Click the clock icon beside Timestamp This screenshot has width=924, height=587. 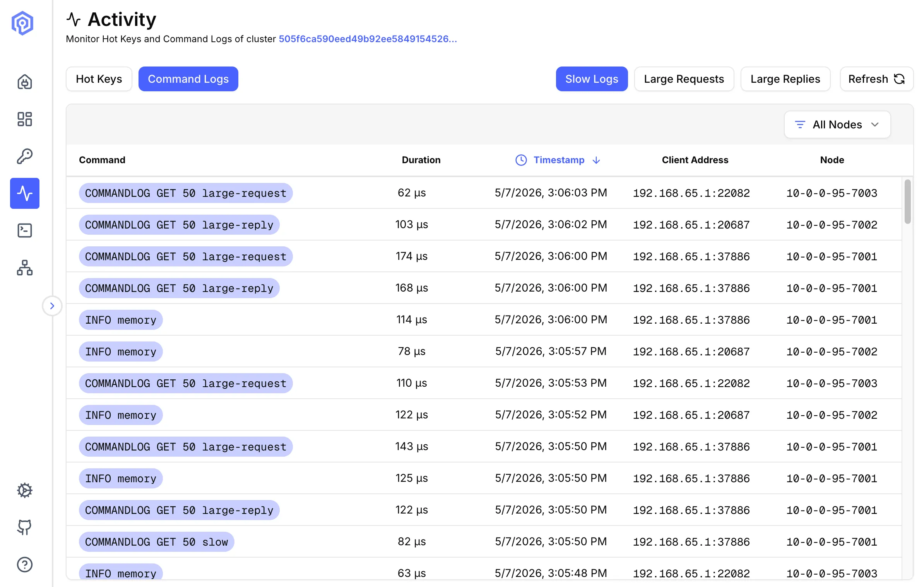pos(521,160)
